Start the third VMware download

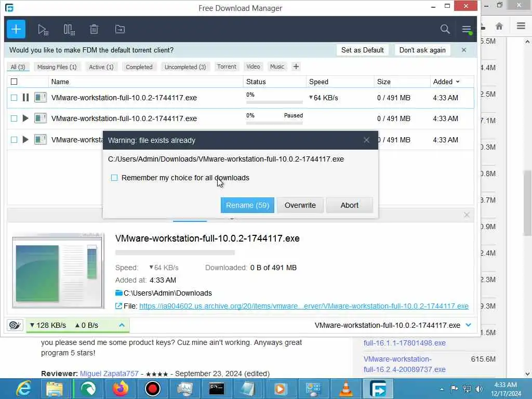(25, 139)
